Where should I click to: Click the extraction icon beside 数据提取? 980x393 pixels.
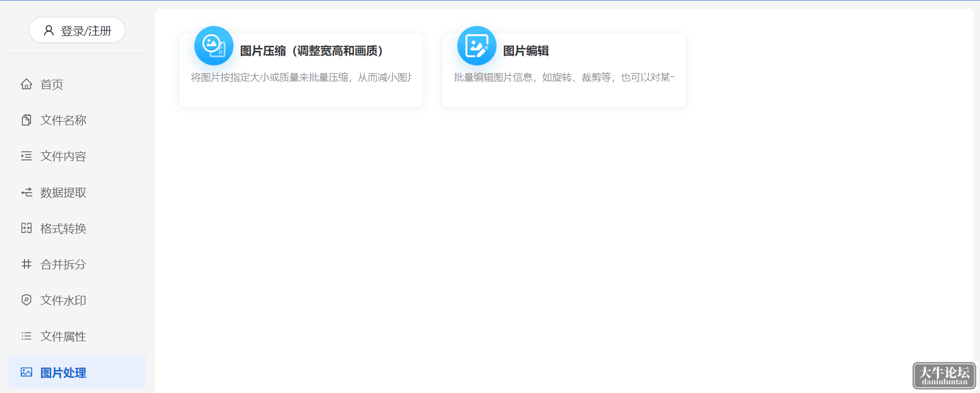pyautogui.click(x=26, y=192)
